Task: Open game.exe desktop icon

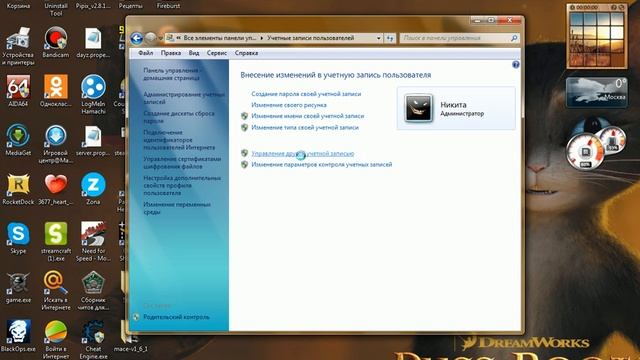Action: point(18,287)
